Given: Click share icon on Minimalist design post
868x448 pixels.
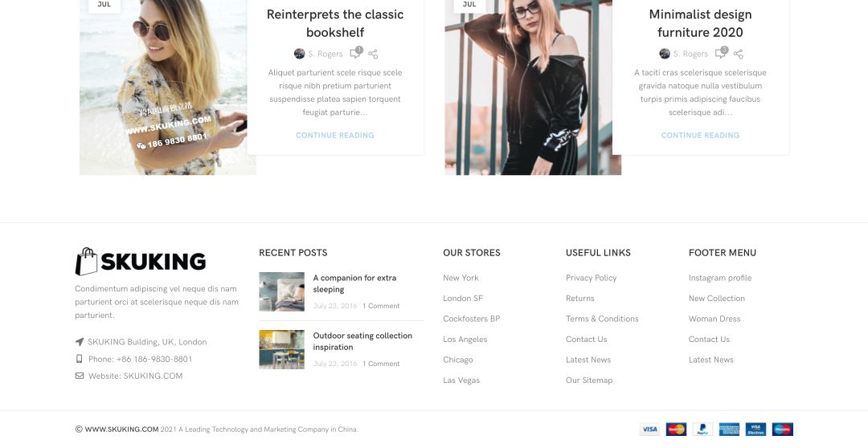Looking at the screenshot, I should (x=739, y=55).
